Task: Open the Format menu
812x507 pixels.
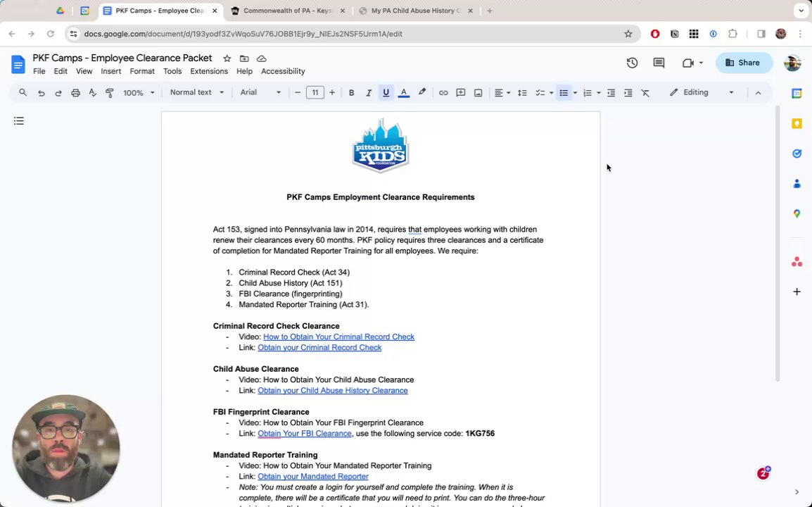Action: point(142,72)
